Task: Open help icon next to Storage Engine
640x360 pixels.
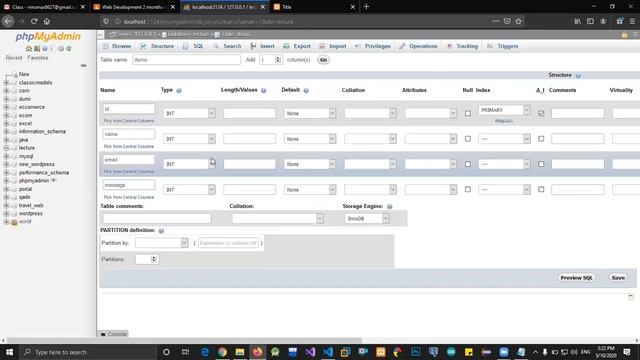Action: [x=389, y=207]
